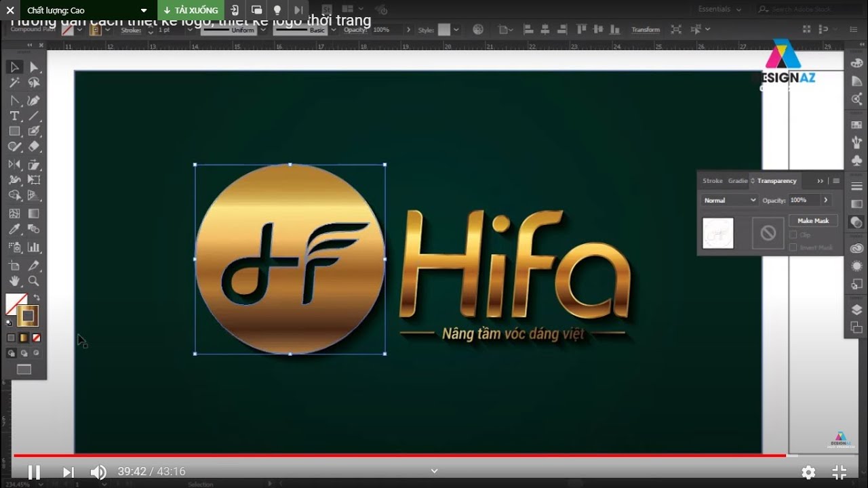Click the artwork thumbnail in Transparency panel
Viewport: 868px width, 488px height.
tap(718, 233)
